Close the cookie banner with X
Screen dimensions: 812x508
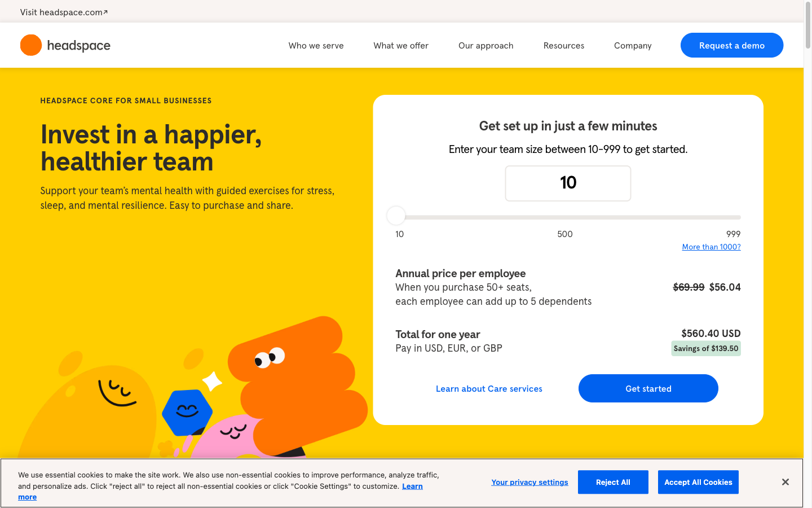click(x=785, y=482)
